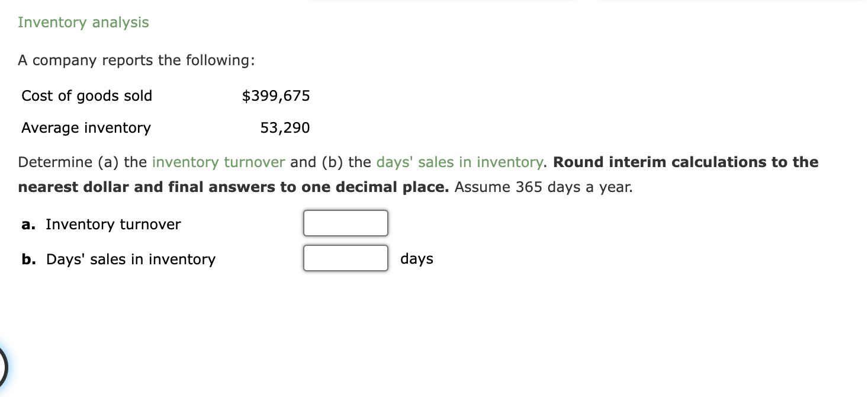Select the $399,675 cost of goods sold value
The width and height of the screenshot is (868, 397).
click(x=276, y=96)
